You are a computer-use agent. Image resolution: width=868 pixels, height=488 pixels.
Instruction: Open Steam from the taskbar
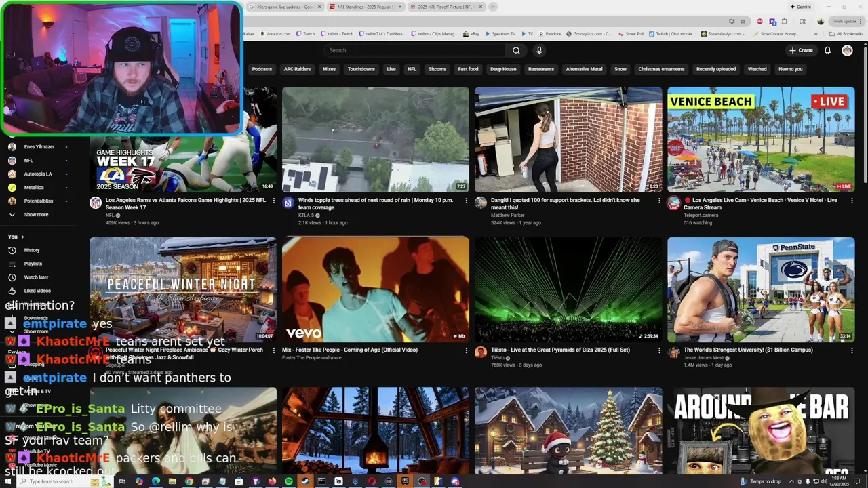305,481
